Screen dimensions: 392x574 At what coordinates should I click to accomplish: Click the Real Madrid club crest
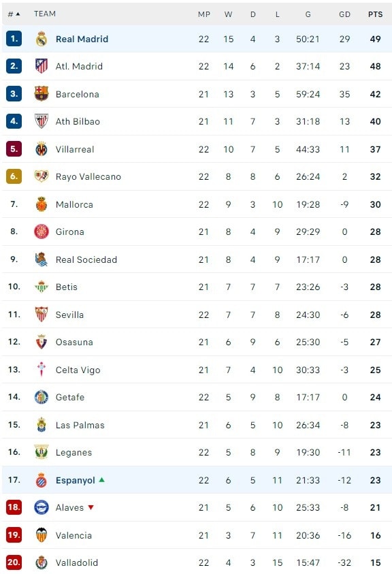42,39
